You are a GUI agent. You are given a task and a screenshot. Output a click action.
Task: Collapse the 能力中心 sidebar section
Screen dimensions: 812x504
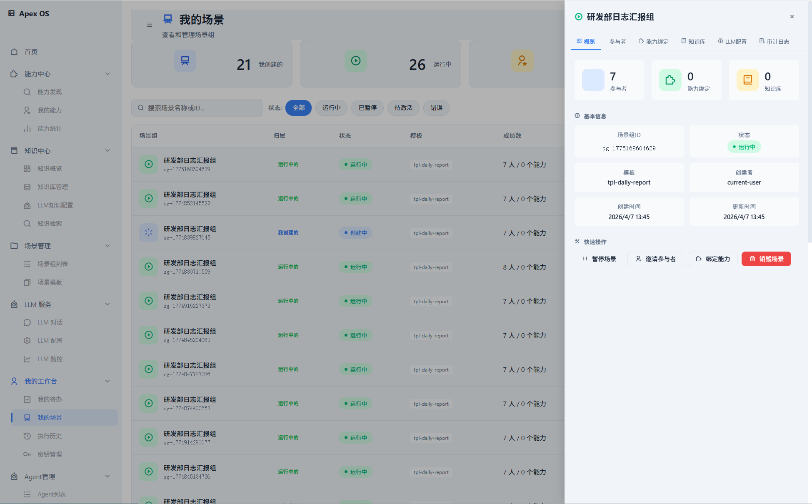pyautogui.click(x=107, y=74)
